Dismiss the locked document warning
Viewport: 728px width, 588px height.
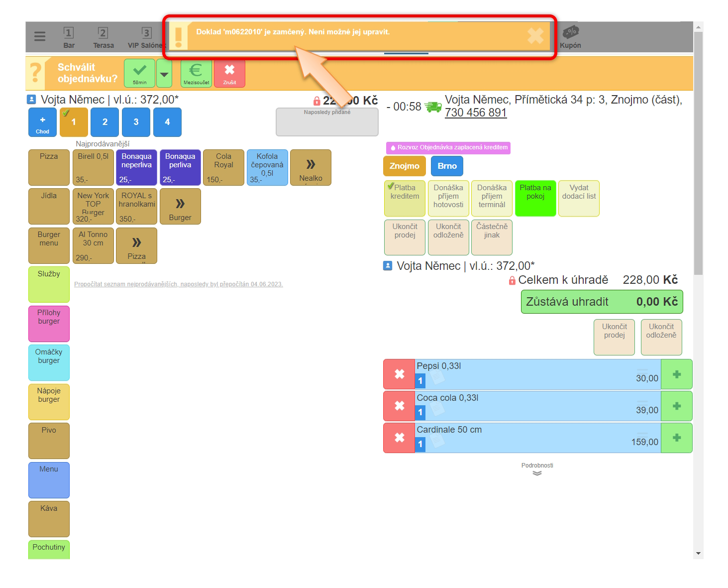pyautogui.click(x=535, y=35)
